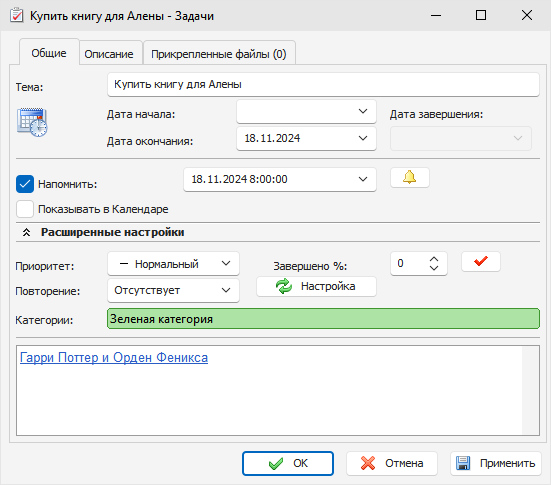Enable Показывать в Календаре checkbox
551x485 pixels.
pyautogui.click(x=25, y=209)
